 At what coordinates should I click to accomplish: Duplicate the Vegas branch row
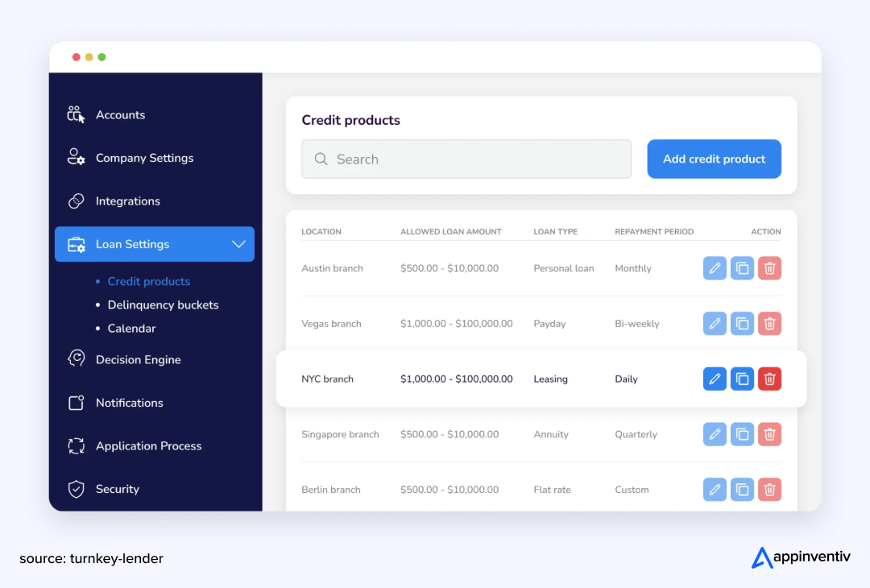742,324
